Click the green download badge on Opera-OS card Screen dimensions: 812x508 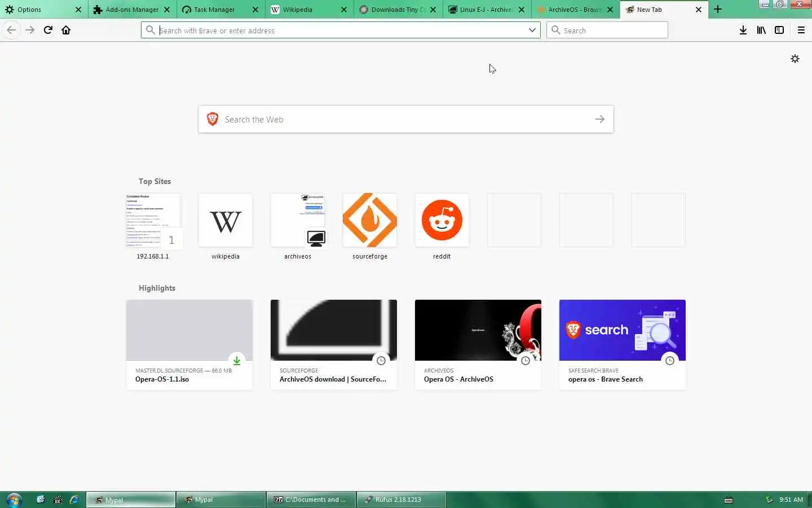tap(237, 361)
